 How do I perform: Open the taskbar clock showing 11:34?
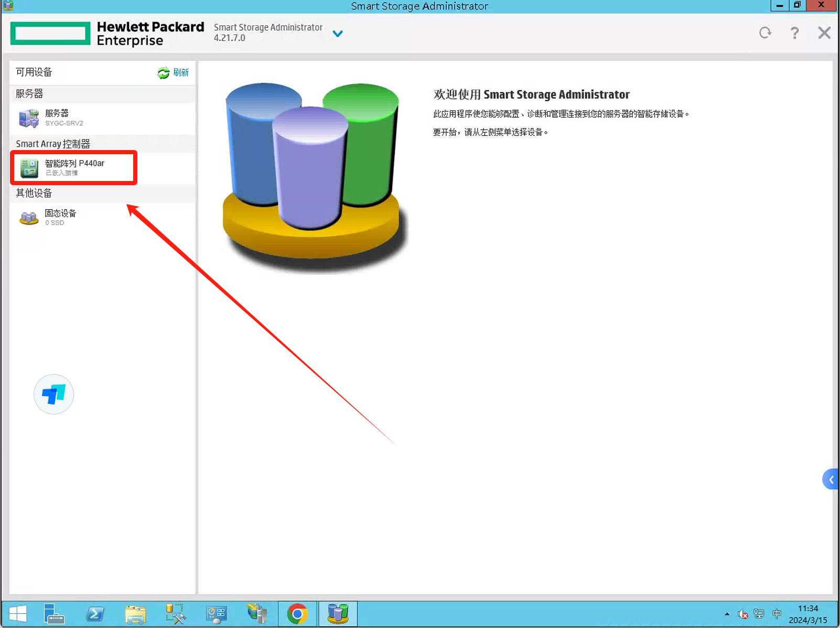click(x=807, y=614)
